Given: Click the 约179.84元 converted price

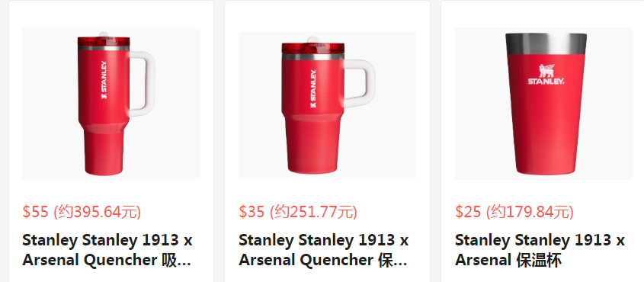Looking at the screenshot, I should click(530, 212).
